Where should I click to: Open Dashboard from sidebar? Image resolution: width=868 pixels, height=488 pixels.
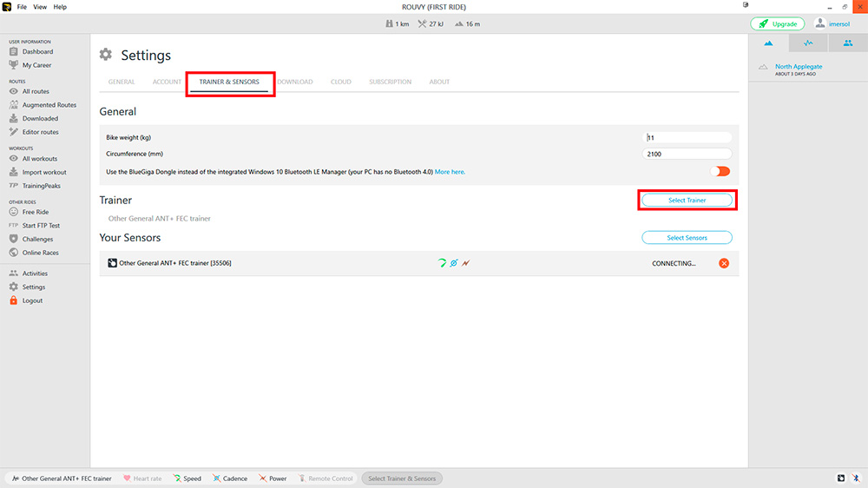(x=31, y=51)
